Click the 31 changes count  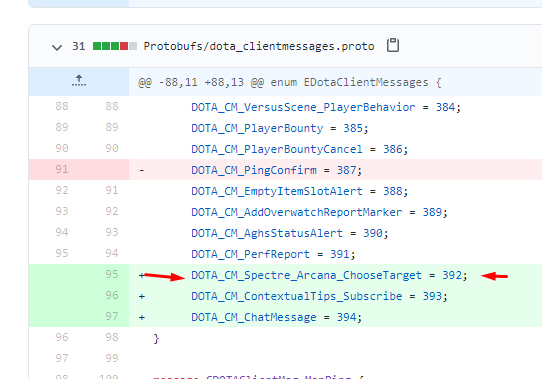click(78, 46)
